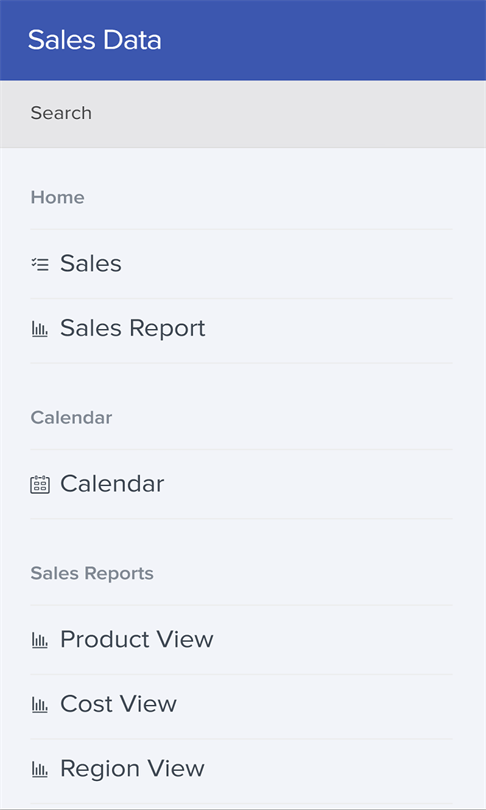Select the Home section header

[x=57, y=197]
